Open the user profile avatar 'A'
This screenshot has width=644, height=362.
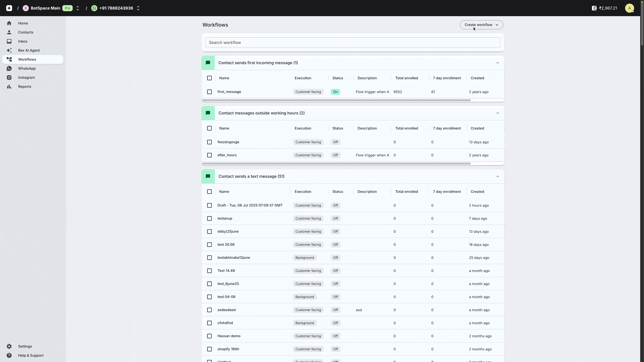[x=630, y=8]
